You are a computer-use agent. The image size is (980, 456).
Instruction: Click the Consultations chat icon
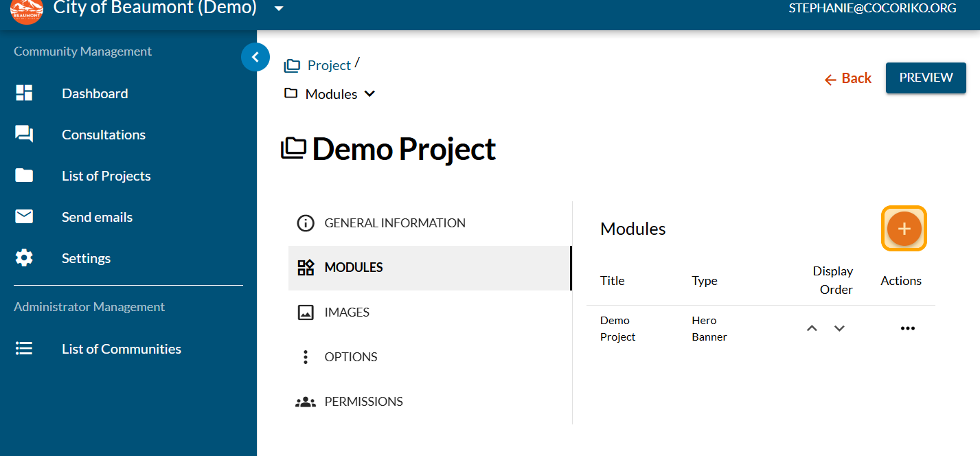click(x=24, y=135)
